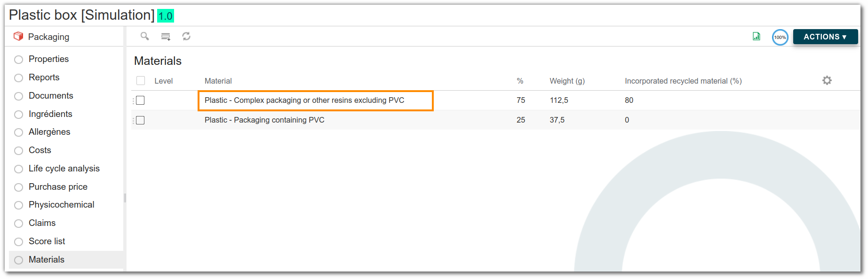Click the add row icon

pyautogui.click(x=166, y=36)
